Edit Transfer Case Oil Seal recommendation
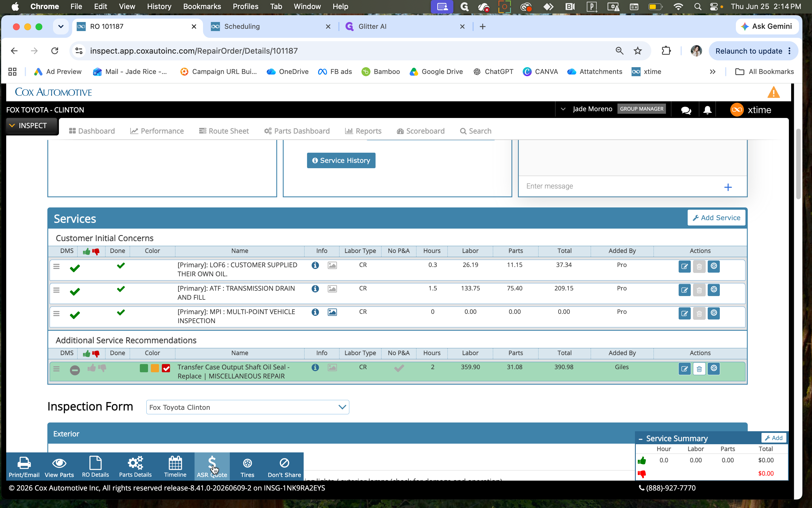Viewport: 812px width, 508px height. click(x=685, y=369)
